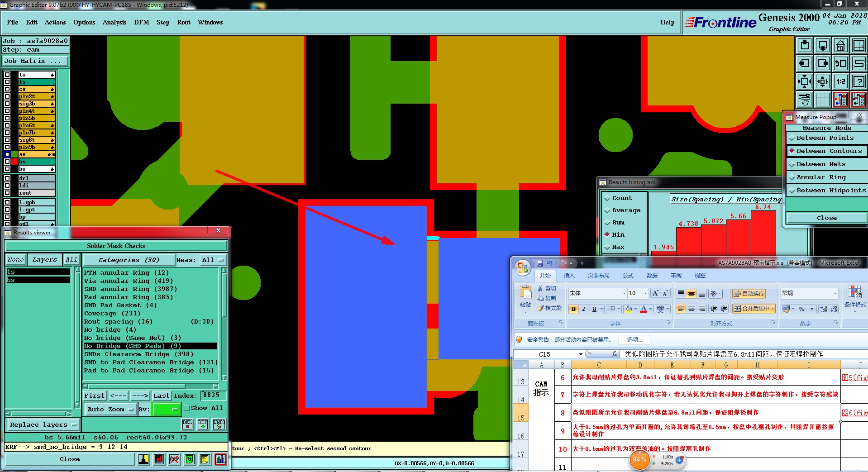Click the Excel percent style icon
The width and height of the screenshot is (868, 472).
coord(801,309)
